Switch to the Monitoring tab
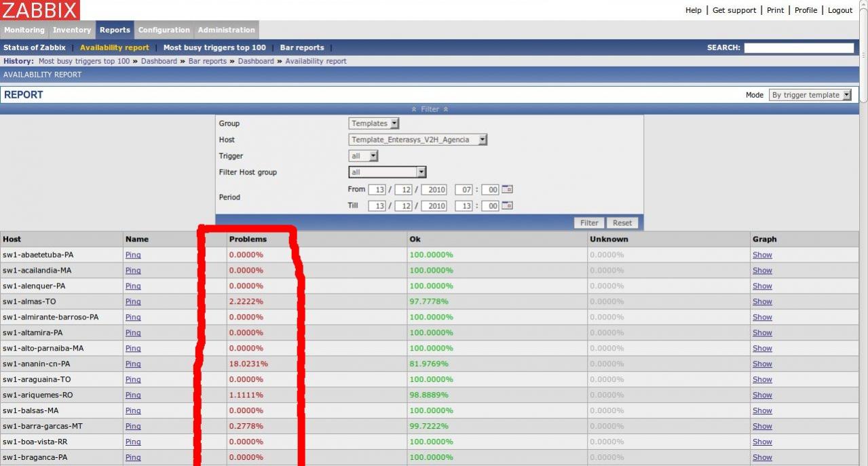 24,30
